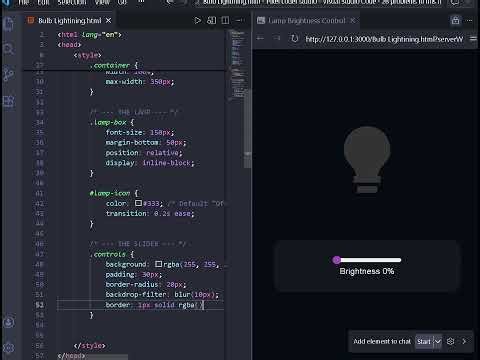The image size is (480, 360).
Task: Open the Explorer view in activity bar
Action: (9, 24)
